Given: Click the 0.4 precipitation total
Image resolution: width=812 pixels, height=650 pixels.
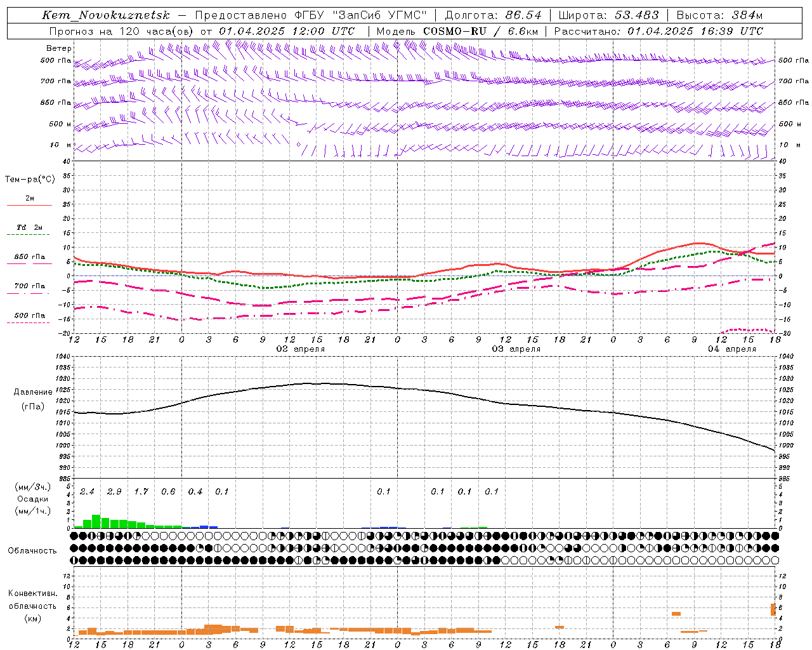Looking at the screenshot, I should tap(195, 491).
